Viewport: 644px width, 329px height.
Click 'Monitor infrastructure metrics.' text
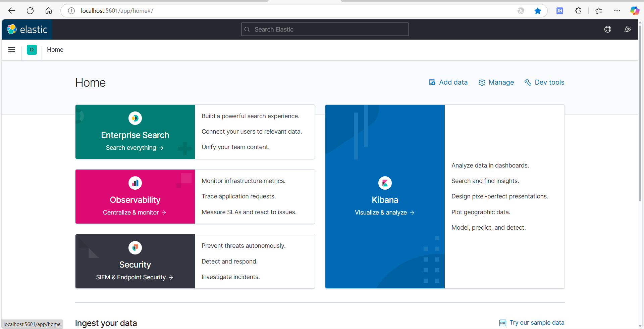point(244,181)
